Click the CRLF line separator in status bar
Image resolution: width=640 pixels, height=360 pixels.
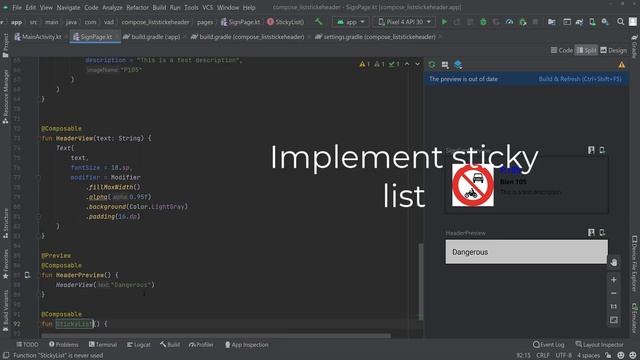tap(542, 356)
